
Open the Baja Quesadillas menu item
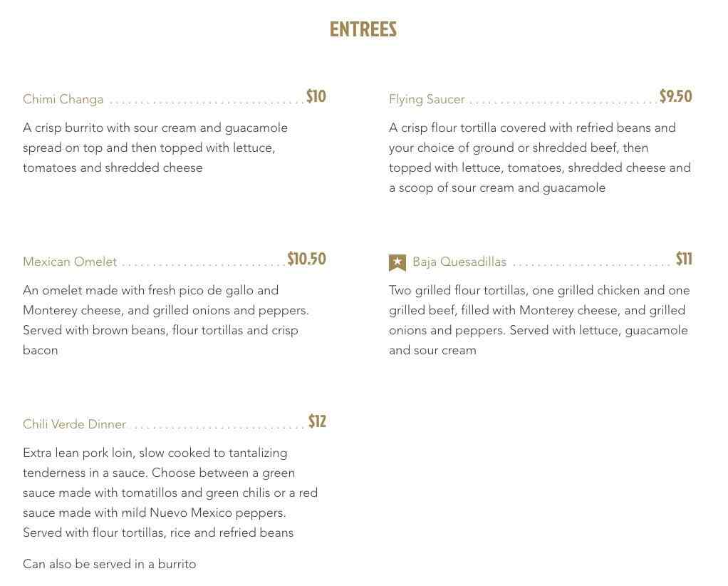click(x=459, y=262)
